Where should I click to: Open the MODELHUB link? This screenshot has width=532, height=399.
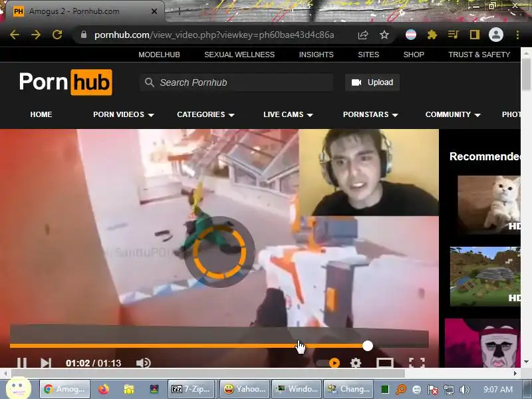pos(159,55)
